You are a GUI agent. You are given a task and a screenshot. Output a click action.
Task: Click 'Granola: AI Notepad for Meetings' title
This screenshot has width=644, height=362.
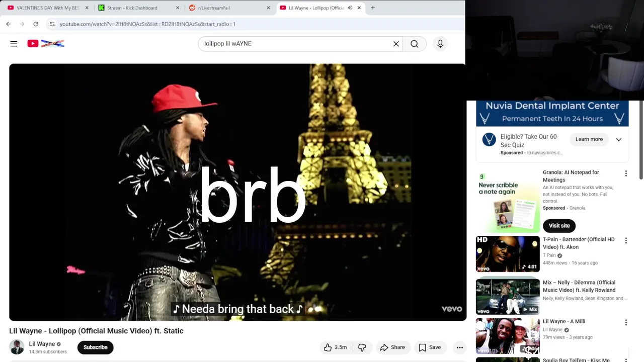(571, 176)
